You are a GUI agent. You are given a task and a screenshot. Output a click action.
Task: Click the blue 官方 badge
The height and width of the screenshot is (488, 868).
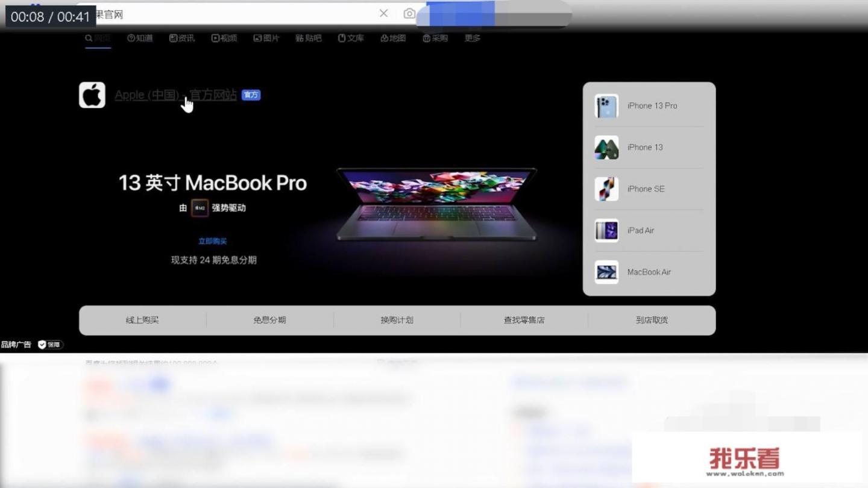pos(251,95)
